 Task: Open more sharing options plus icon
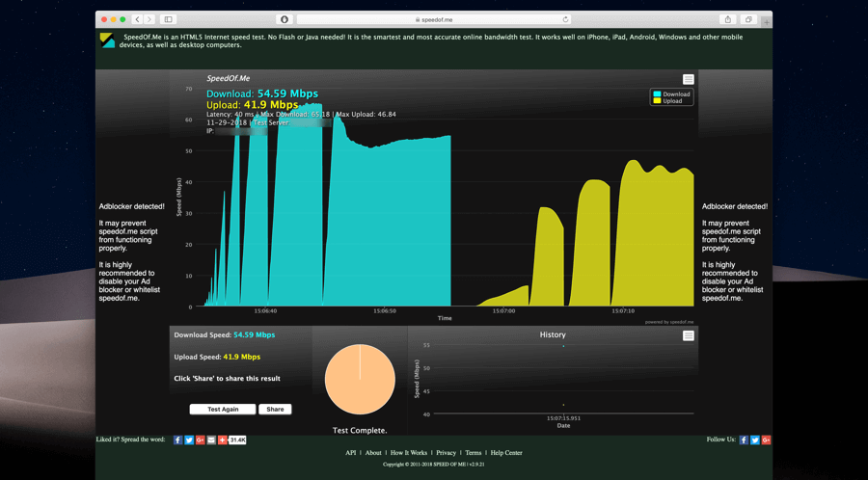point(222,440)
